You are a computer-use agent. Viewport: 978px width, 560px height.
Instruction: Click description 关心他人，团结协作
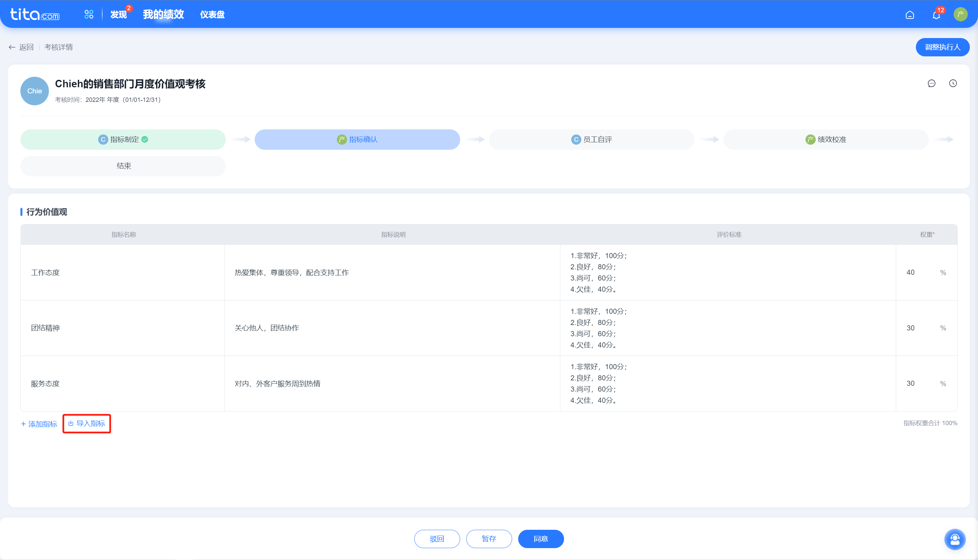point(267,328)
